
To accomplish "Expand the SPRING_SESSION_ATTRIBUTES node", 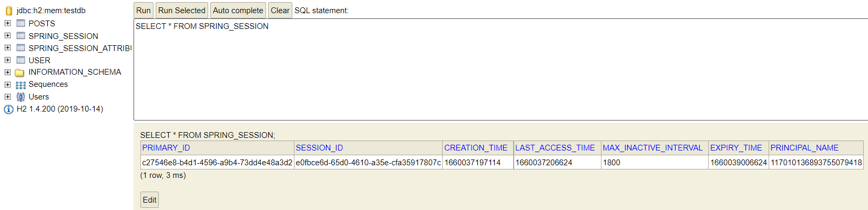I will [7, 48].
